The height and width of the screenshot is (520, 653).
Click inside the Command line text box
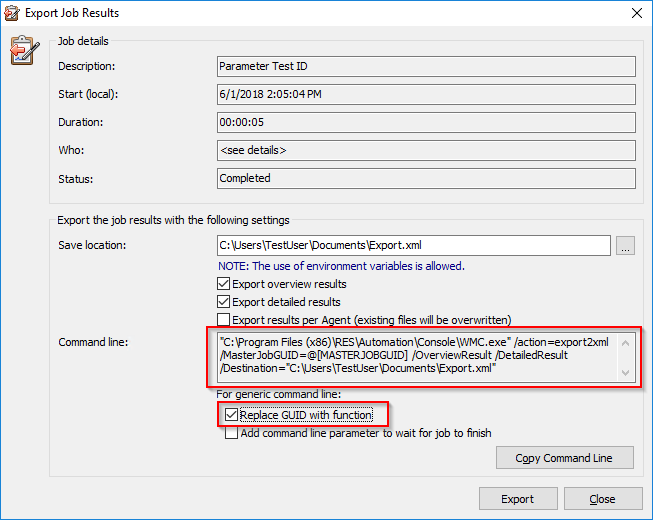[x=418, y=357]
